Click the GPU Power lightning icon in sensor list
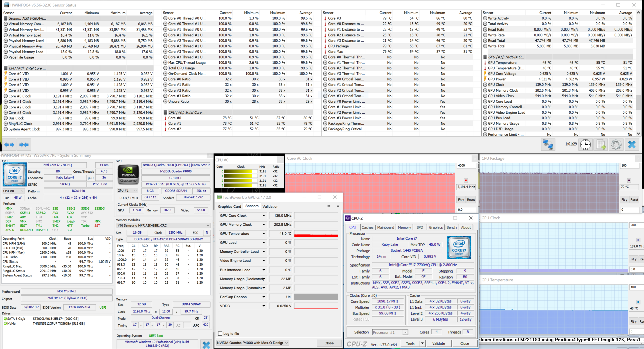This screenshot has width=644, height=349. tap(485, 79)
